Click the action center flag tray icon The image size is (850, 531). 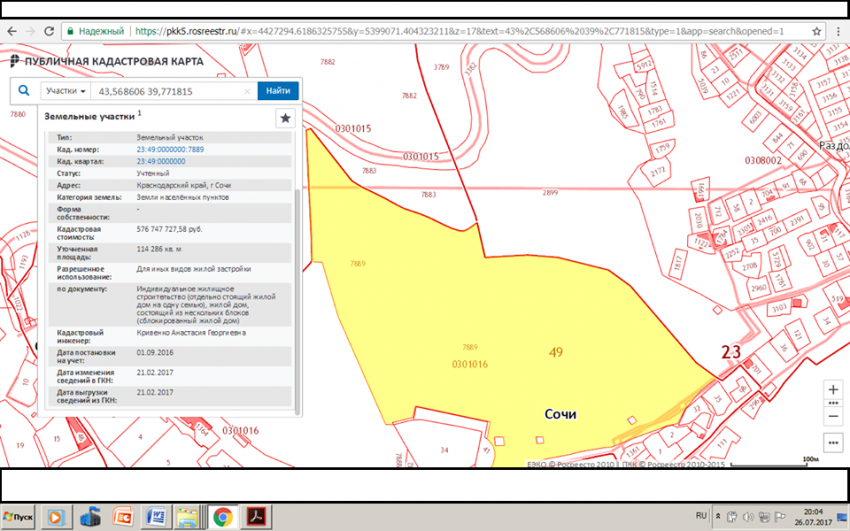[780, 516]
